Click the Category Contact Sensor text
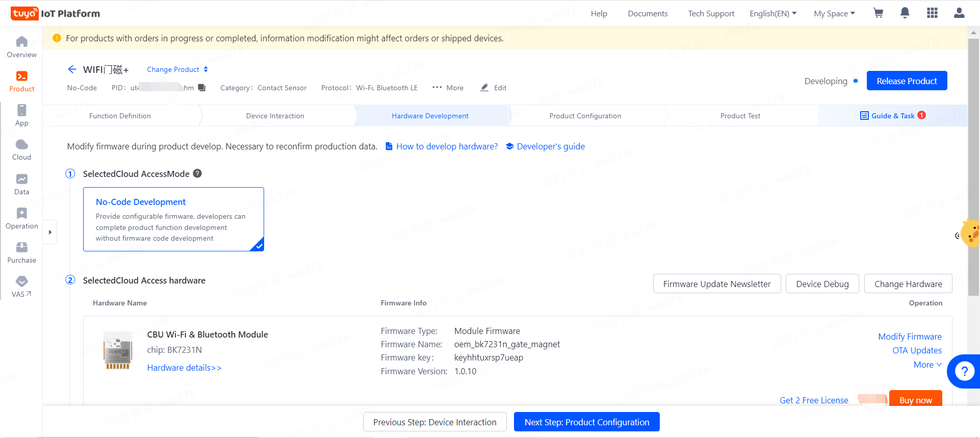Screen dimensions: 980x438 click(x=264, y=88)
